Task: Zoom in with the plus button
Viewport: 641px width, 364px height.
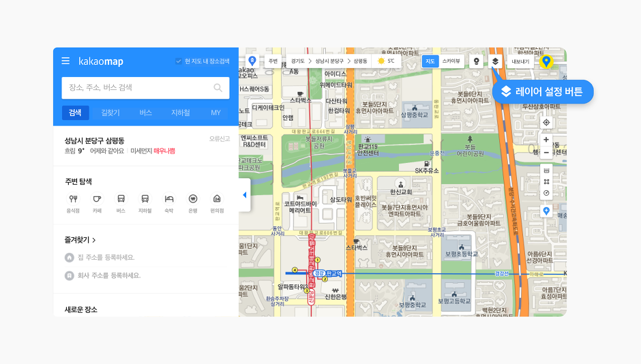Action: pyautogui.click(x=546, y=140)
